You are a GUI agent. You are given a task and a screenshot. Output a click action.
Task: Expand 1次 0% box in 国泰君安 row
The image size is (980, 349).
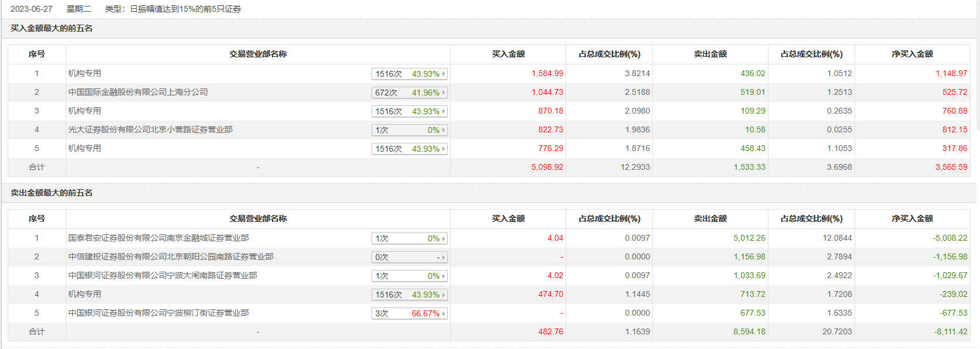coord(409,239)
